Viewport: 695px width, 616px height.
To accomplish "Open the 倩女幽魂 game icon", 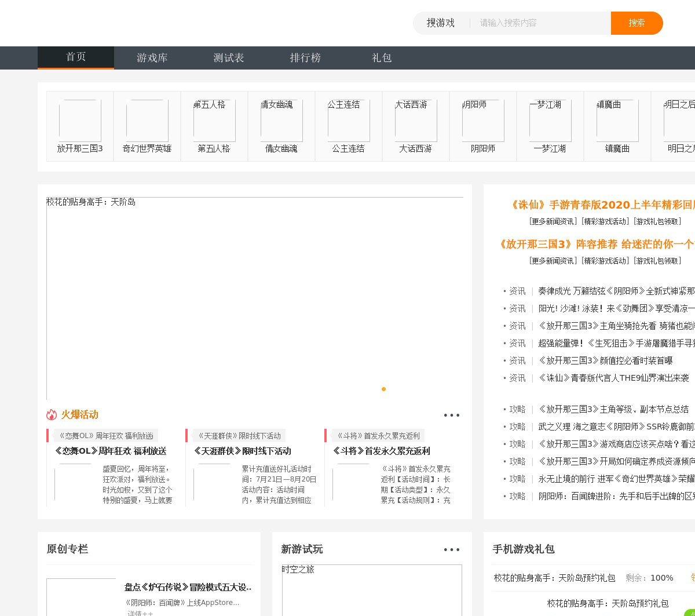I will (281, 121).
